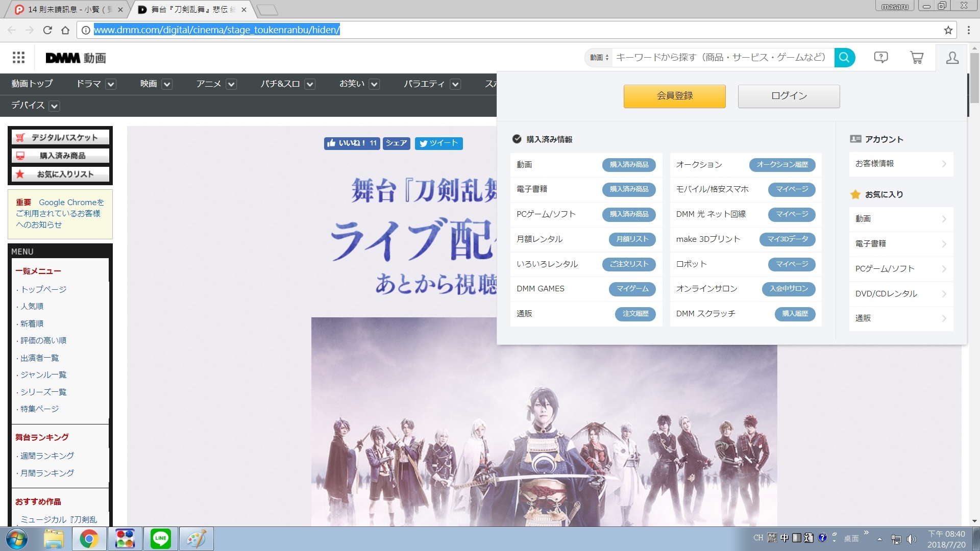Open the help question-bubble icon

[x=880, y=58]
